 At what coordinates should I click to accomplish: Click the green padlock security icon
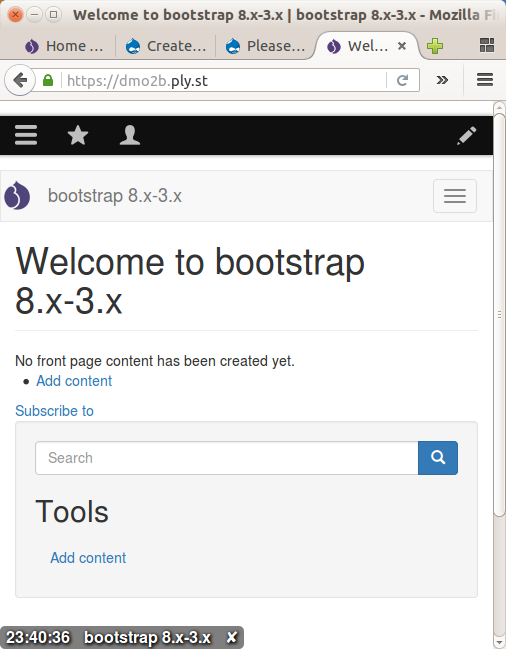(x=48, y=80)
